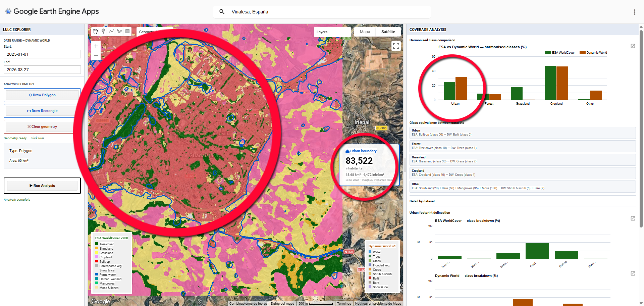
Task: Activate the polygon shape drawing tool
Action: point(119,32)
